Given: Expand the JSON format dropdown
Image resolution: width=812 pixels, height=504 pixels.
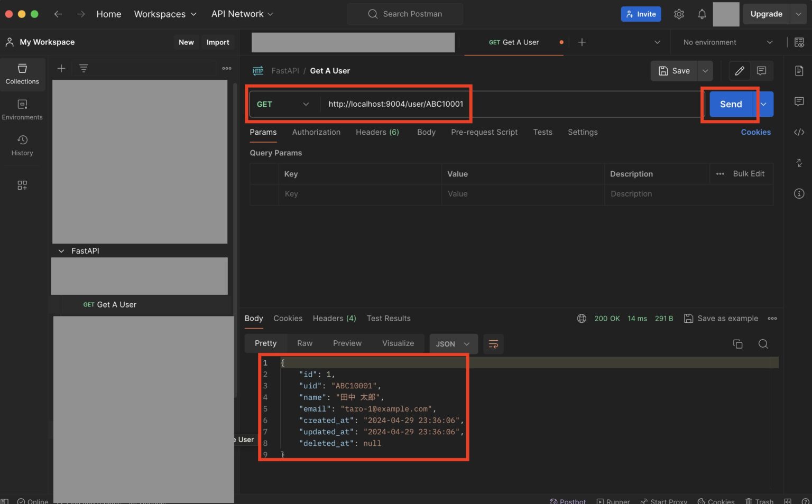Looking at the screenshot, I should [x=453, y=344].
